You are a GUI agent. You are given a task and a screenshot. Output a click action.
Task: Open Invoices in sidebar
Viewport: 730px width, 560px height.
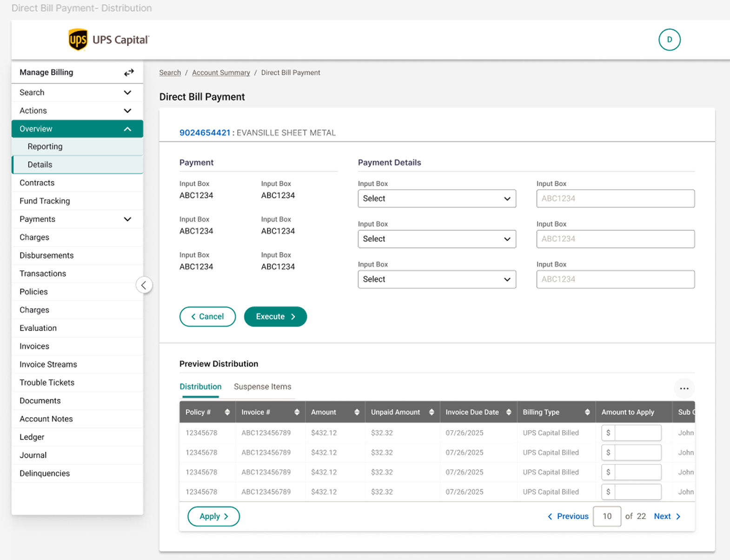pos(77,346)
